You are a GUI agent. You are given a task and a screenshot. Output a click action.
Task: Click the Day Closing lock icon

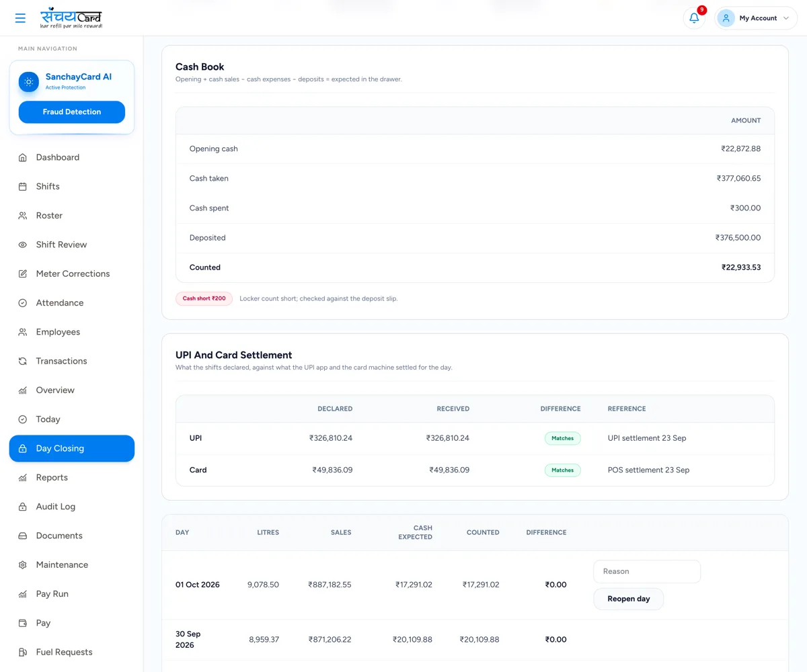tap(23, 448)
